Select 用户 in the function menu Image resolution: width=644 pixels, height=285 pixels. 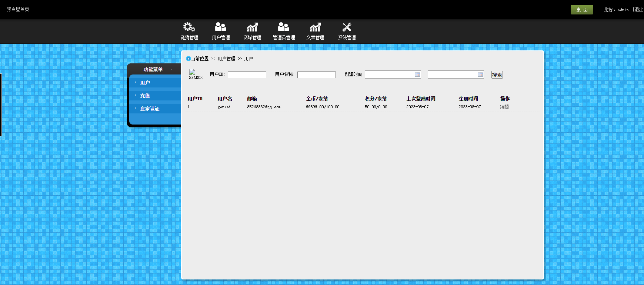pos(145,83)
